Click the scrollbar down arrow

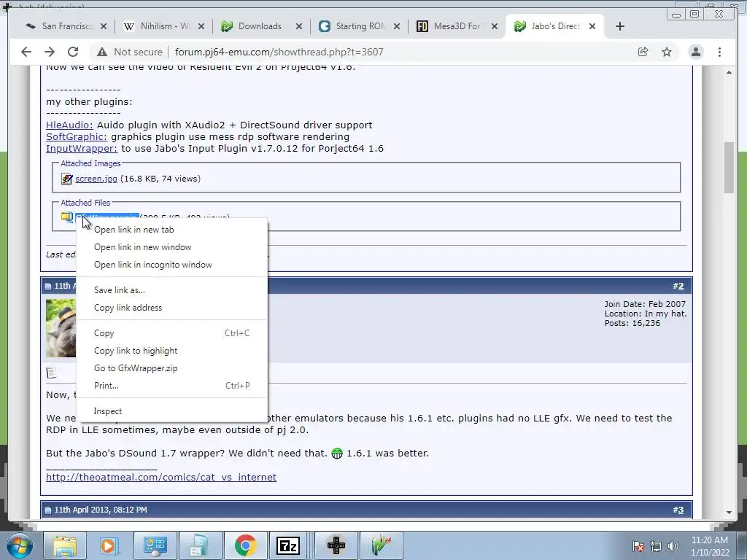pyautogui.click(x=729, y=513)
